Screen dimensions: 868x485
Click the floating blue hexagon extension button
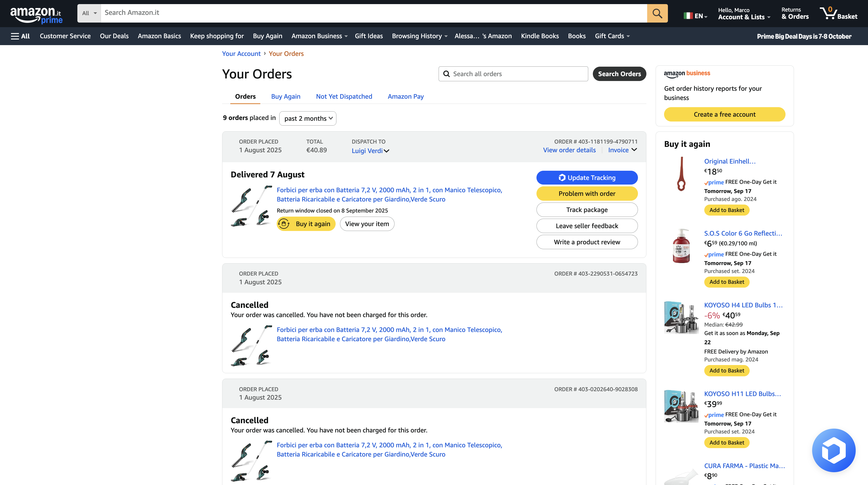[x=833, y=450]
